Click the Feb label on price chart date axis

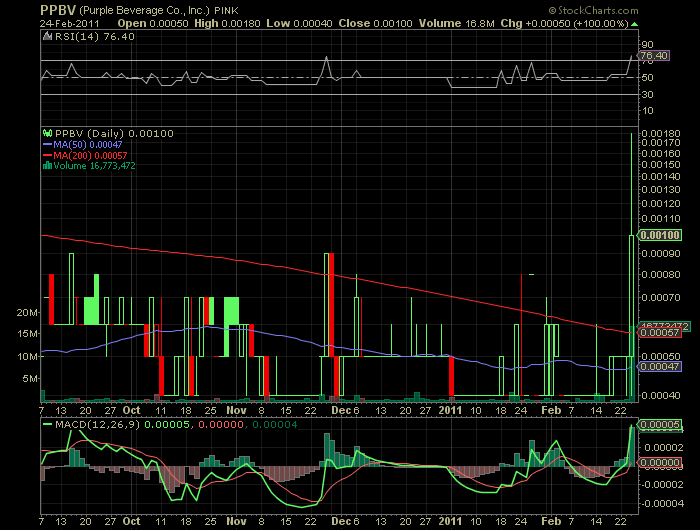click(551, 410)
